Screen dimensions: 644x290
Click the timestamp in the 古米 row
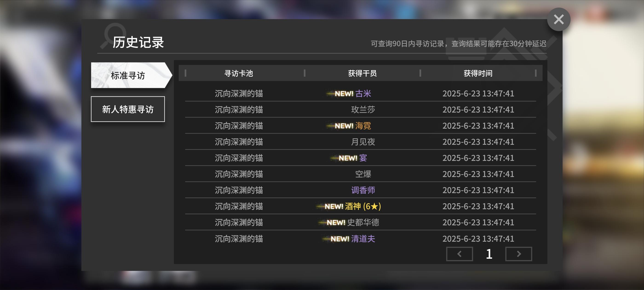pos(478,94)
